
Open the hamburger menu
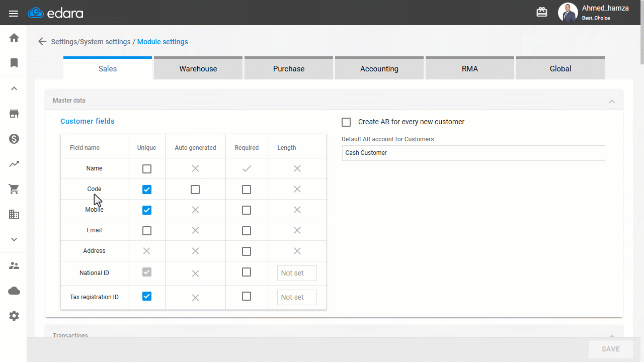14,13
